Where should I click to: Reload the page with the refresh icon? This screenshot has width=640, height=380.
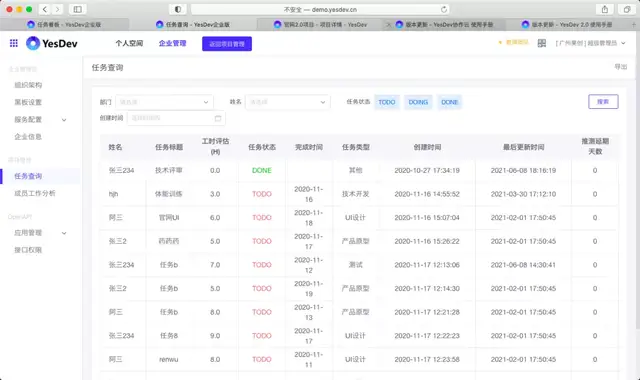pyautogui.click(x=444, y=9)
